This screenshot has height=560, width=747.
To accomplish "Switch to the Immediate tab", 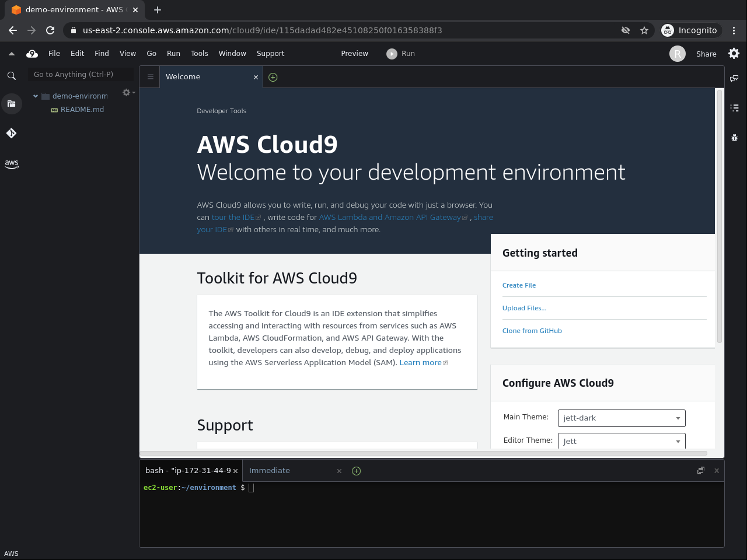I will [270, 471].
